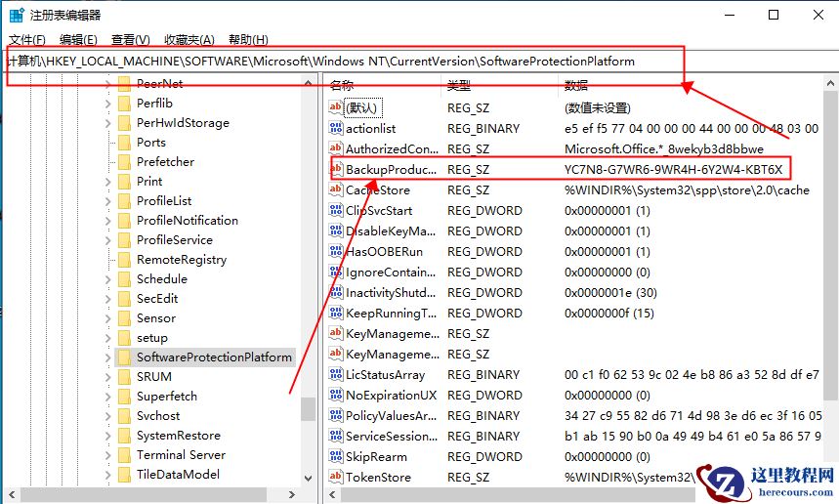Image resolution: width=839 pixels, height=504 pixels.
Task: Expand the ProfileNotification tree node
Action: [x=108, y=221]
